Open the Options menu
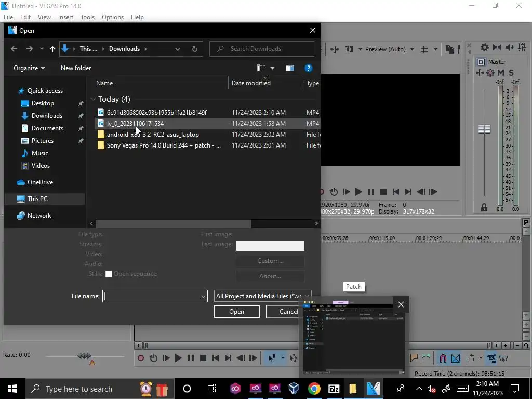This screenshot has height=399, width=532. click(x=113, y=17)
